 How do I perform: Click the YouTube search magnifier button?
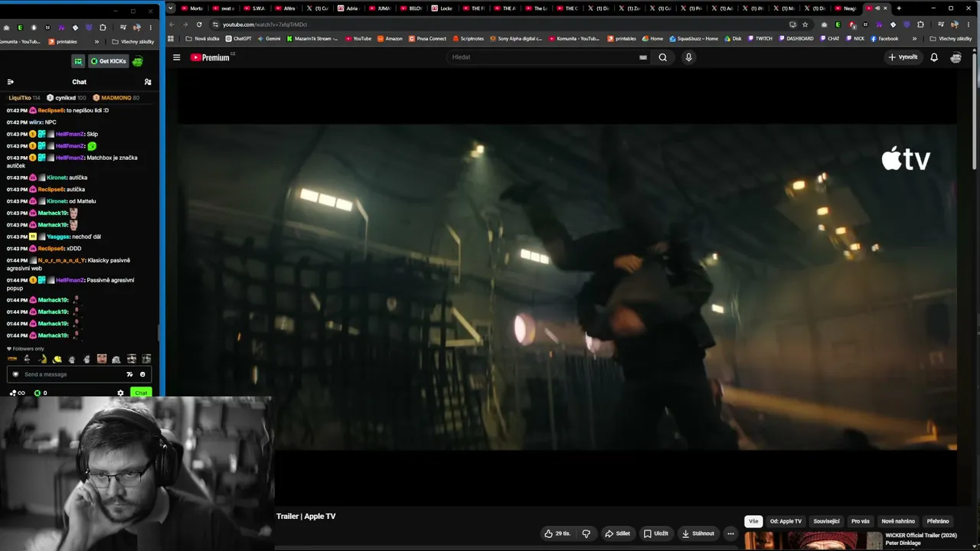pyautogui.click(x=663, y=57)
